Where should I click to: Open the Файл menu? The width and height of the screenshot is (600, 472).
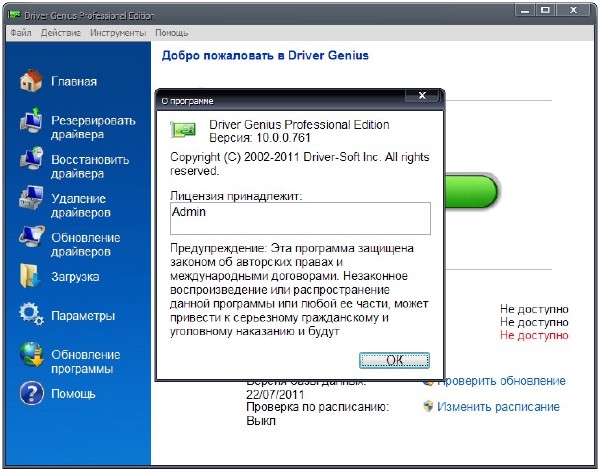[x=20, y=33]
